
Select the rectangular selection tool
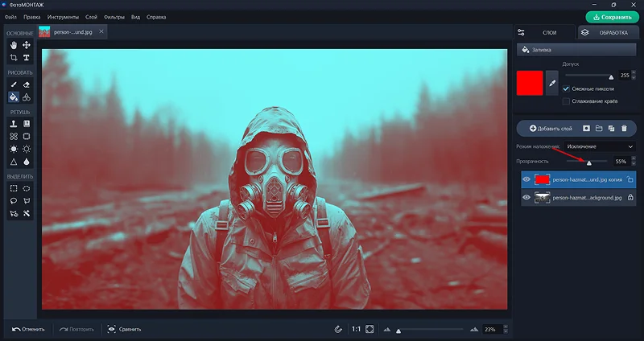click(14, 188)
